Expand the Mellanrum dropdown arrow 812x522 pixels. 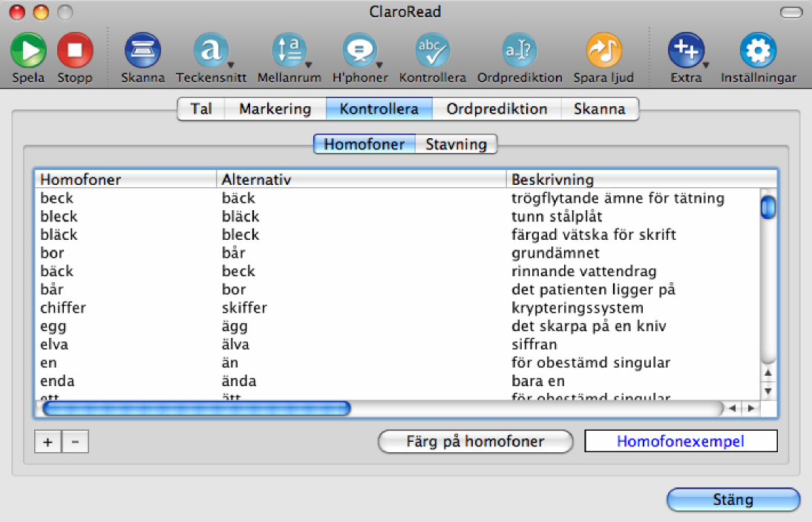[x=309, y=65]
